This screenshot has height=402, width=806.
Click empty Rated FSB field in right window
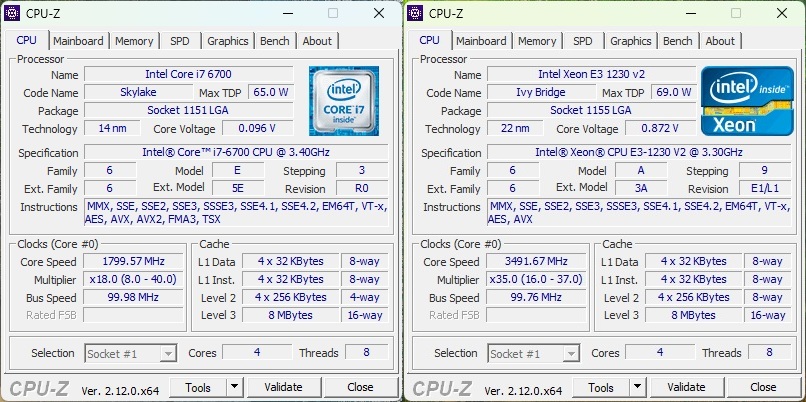[x=537, y=315]
